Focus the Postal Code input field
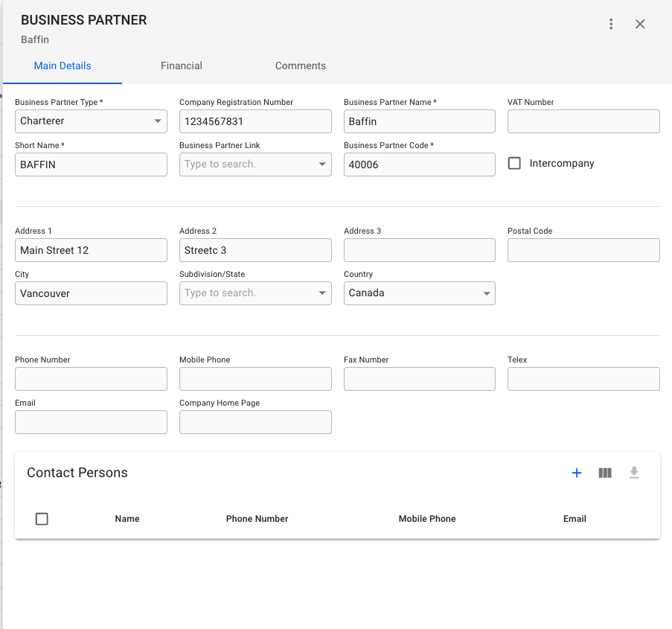The width and height of the screenshot is (672, 629). click(x=583, y=250)
